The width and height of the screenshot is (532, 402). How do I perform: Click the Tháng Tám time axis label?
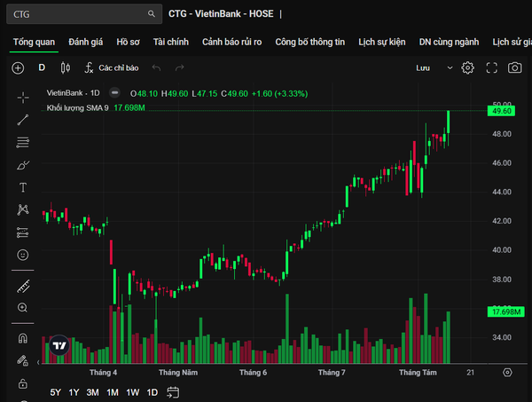click(418, 373)
